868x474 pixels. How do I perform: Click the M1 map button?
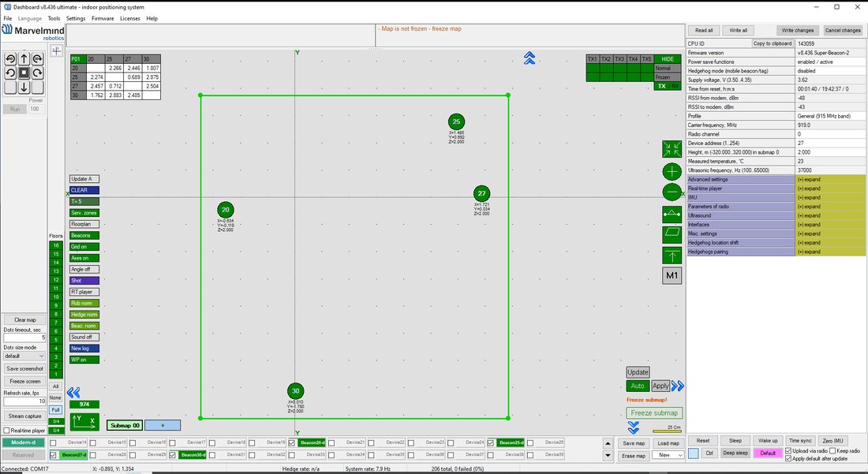coord(672,275)
